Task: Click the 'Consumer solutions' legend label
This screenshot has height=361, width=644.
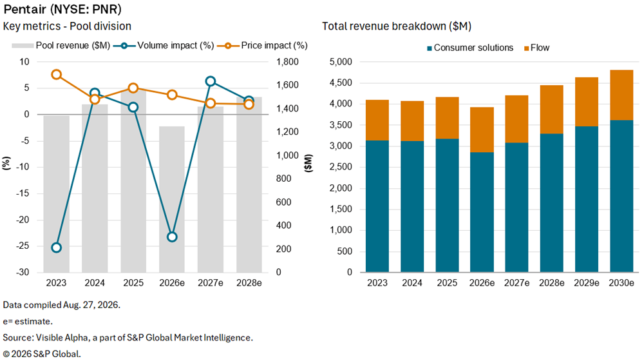Action: (x=473, y=48)
